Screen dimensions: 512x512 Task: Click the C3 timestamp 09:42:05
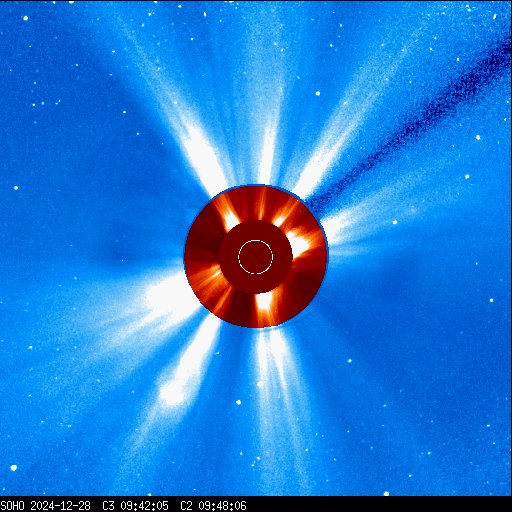[144, 506]
